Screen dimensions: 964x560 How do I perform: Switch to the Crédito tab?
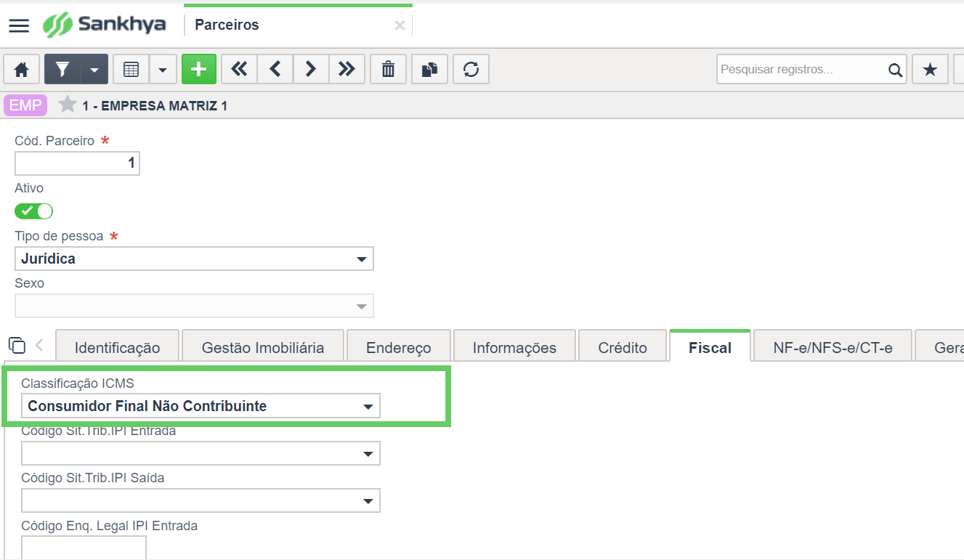pos(623,347)
